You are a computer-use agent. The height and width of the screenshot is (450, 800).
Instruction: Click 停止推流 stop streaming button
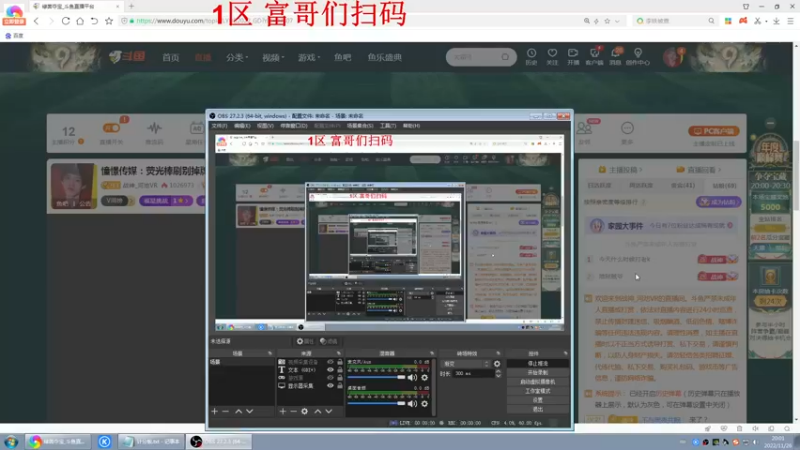(x=538, y=363)
